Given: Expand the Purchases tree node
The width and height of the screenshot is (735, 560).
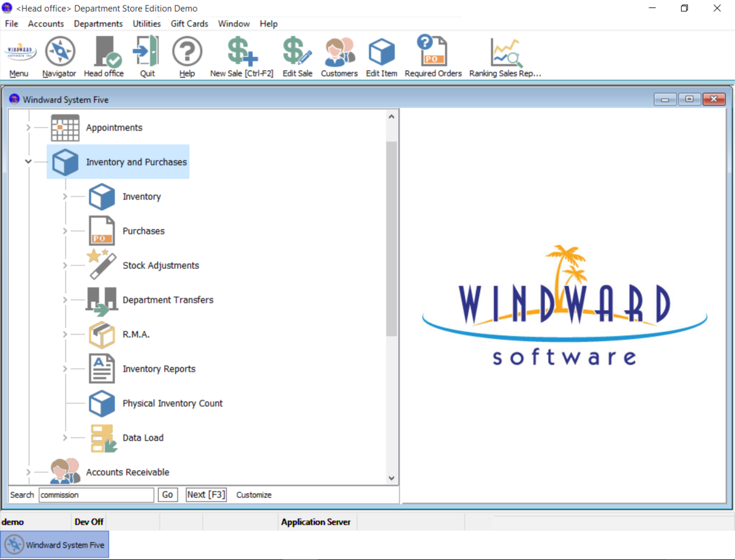Looking at the screenshot, I should pos(65,231).
